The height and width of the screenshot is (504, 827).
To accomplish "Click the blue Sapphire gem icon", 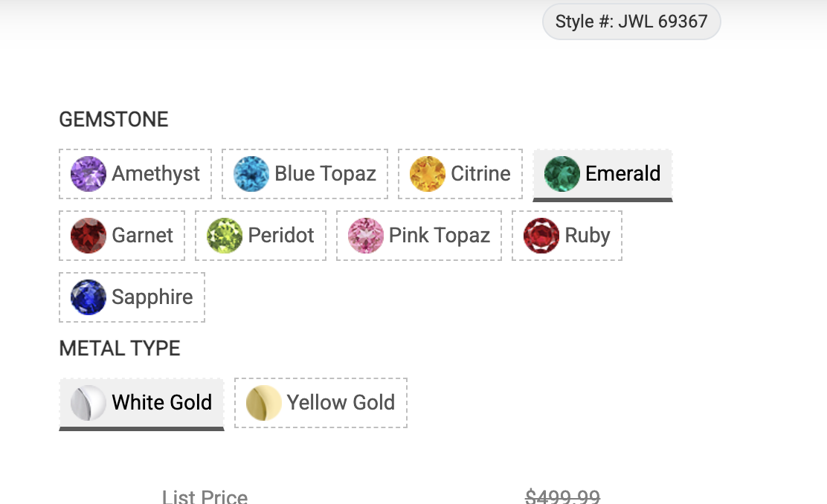I will (x=89, y=297).
